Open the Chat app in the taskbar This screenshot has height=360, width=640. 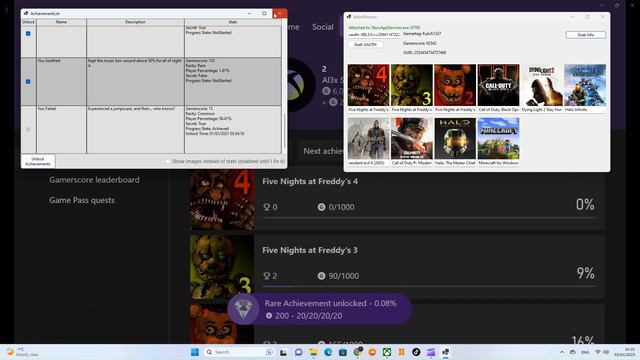298,352
